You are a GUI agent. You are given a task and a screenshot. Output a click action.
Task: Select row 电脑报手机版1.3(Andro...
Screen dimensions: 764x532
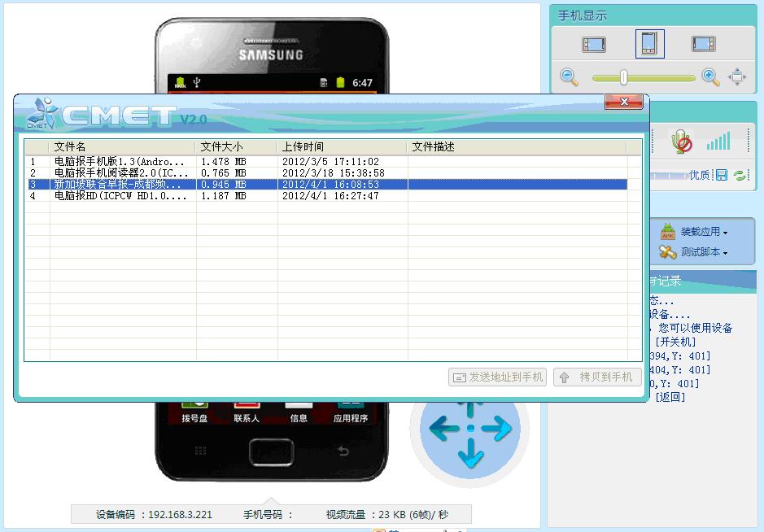pyautogui.click(x=325, y=162)
